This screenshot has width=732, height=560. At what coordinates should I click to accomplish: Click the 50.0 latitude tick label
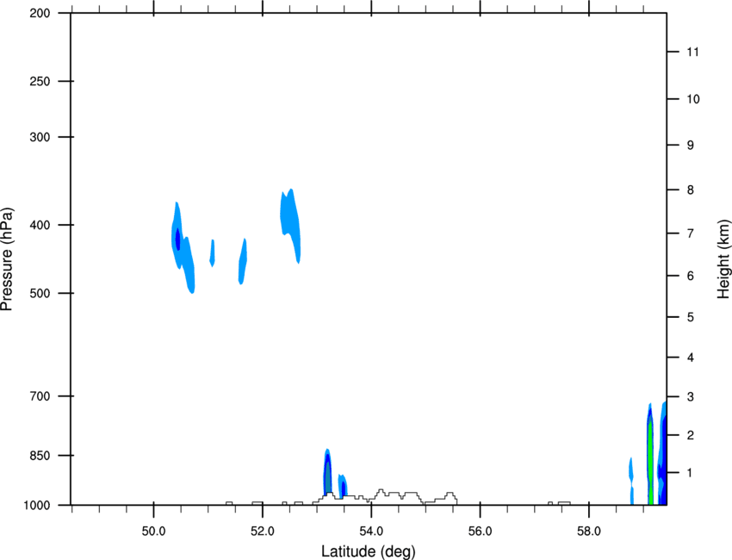point(153,532)
